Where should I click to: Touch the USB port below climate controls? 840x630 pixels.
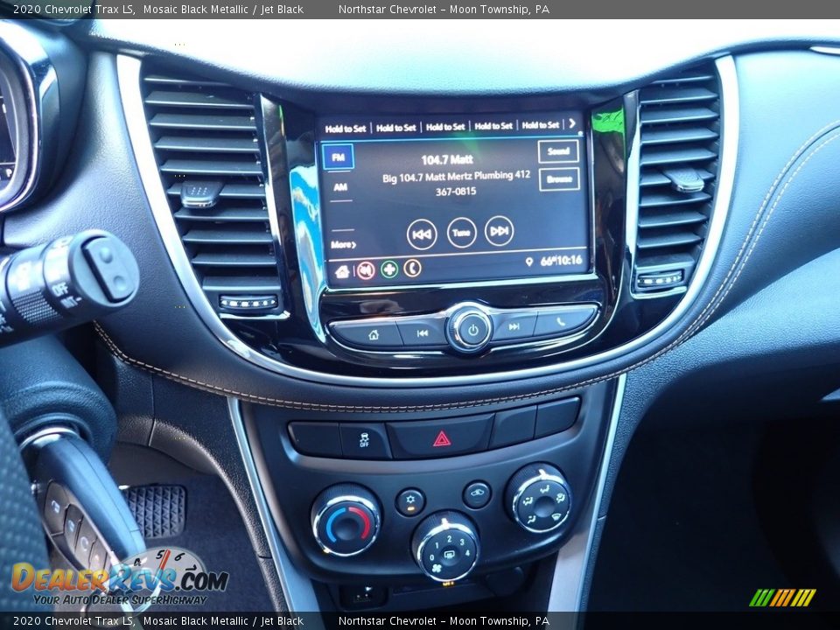[362, 594]
